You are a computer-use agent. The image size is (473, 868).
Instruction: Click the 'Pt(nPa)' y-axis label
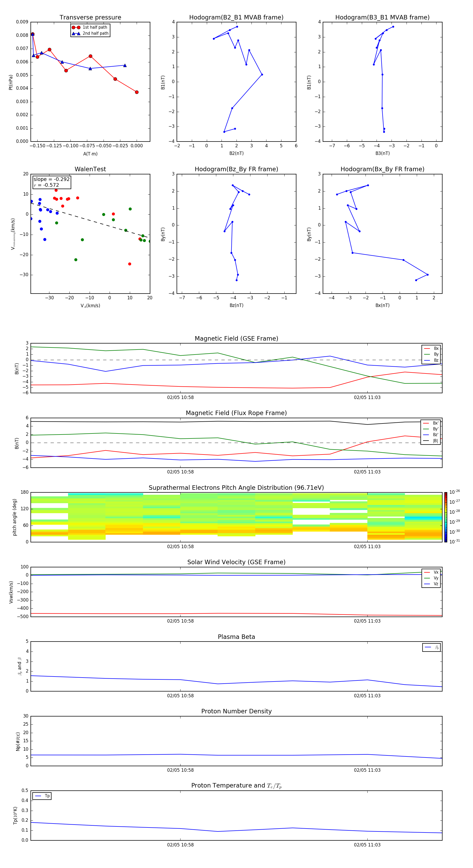click(11, 82)
